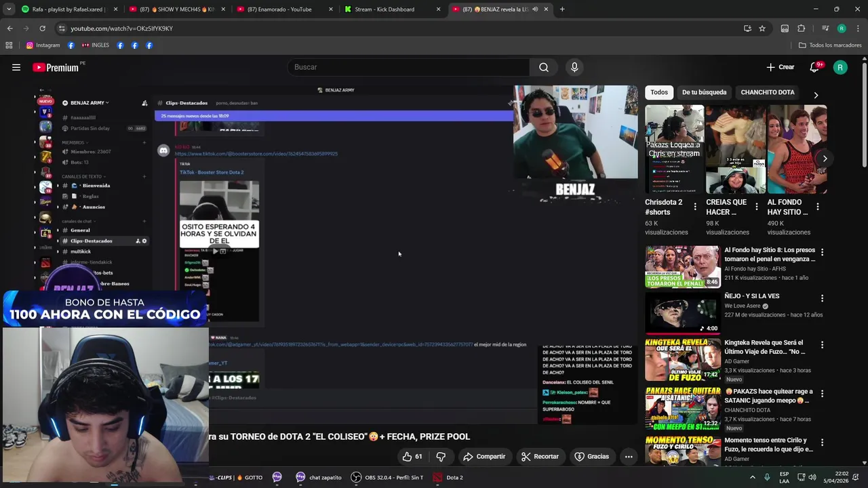Image resolution: width=868 pixels, height=488 pixels.
Task: Open Todos los marcadores folder
Action: (x=830, y=45)
